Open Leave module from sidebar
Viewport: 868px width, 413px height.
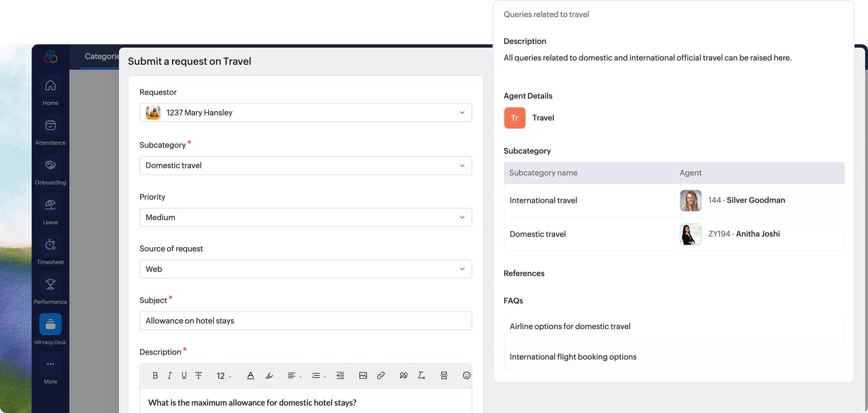tap(50, 205)
